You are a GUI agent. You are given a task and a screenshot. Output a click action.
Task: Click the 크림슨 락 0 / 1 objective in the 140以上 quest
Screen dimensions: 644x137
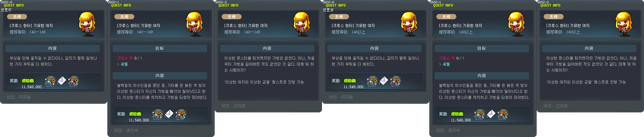tap(451, 58)
